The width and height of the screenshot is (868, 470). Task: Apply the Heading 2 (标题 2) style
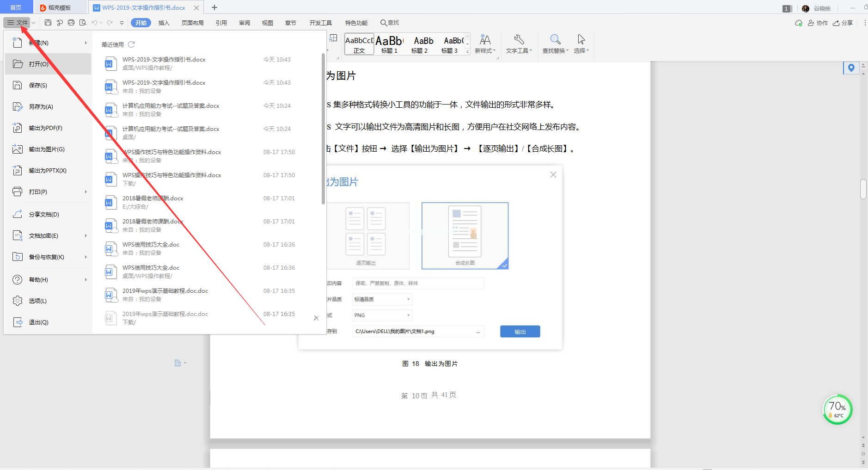420,44
